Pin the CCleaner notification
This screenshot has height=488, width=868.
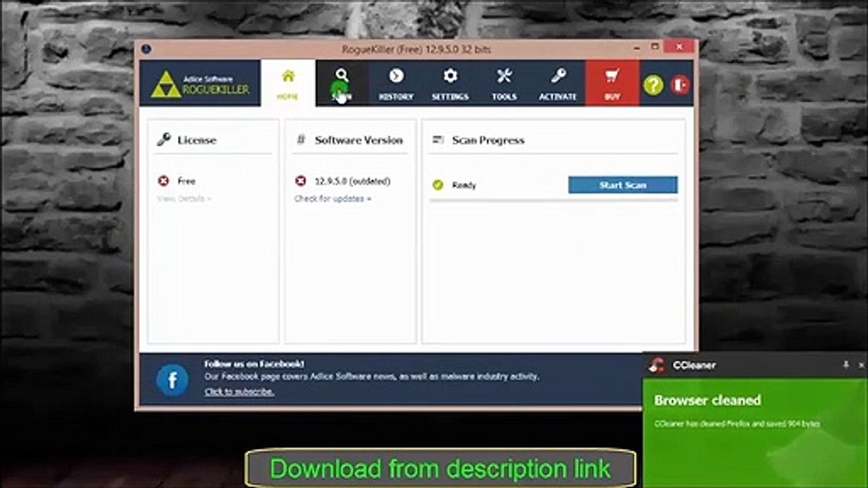coord(846,365)
